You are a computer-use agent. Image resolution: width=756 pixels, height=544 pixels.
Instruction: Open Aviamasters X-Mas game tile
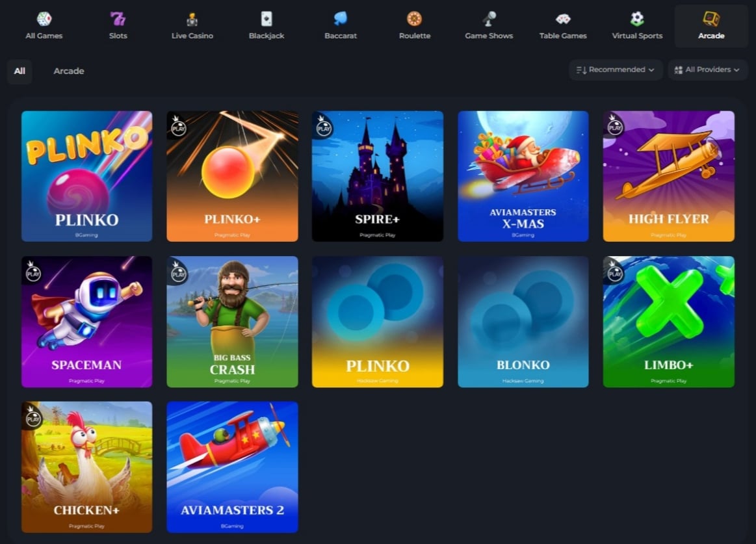point(523,176)
